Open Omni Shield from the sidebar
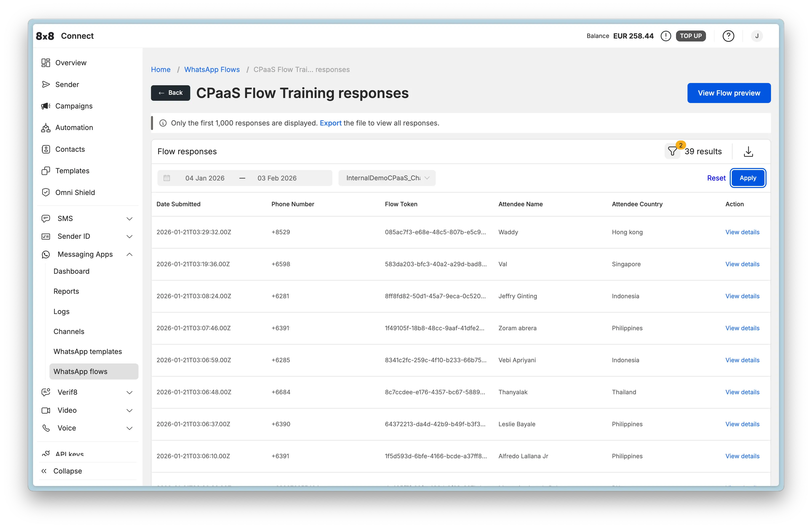Screen dimensions: 812x528 pos(75,192)
